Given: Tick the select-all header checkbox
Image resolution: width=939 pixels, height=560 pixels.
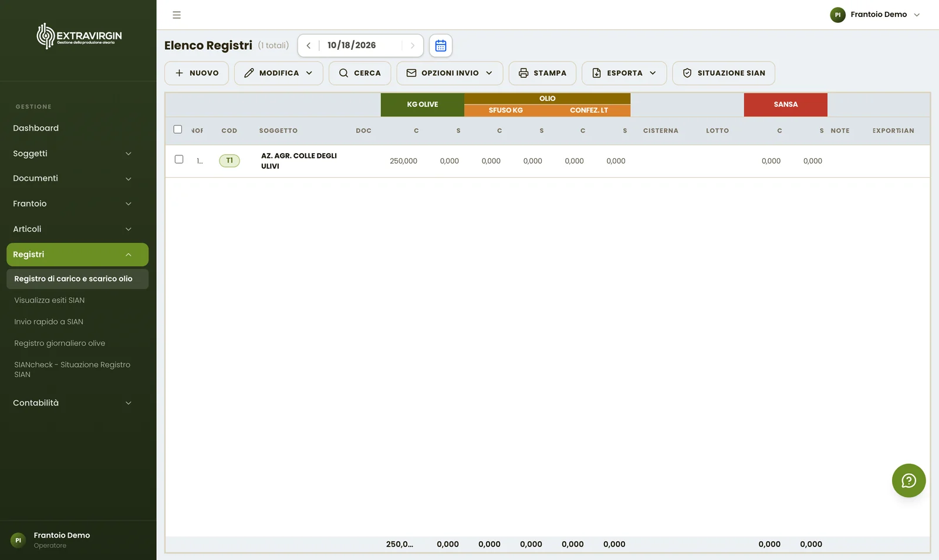Looking at the screenshot, I should pyautogui.click(x=178, y=130).
